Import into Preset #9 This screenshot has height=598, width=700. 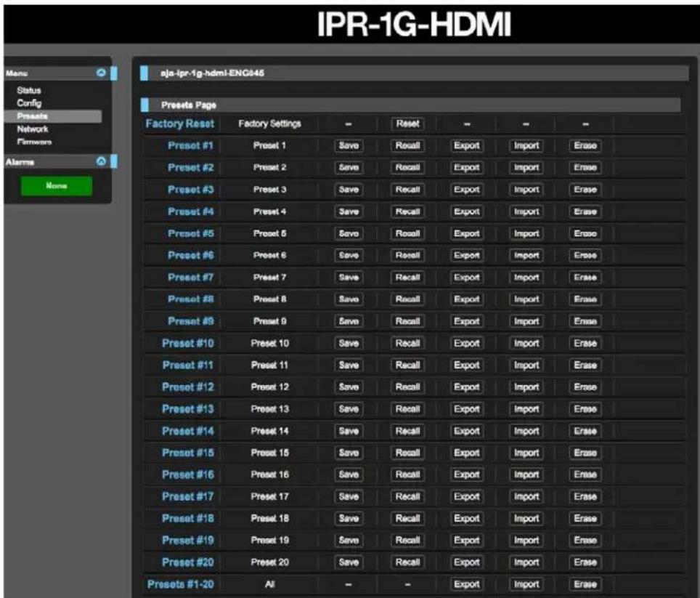[x=526, y=321]
